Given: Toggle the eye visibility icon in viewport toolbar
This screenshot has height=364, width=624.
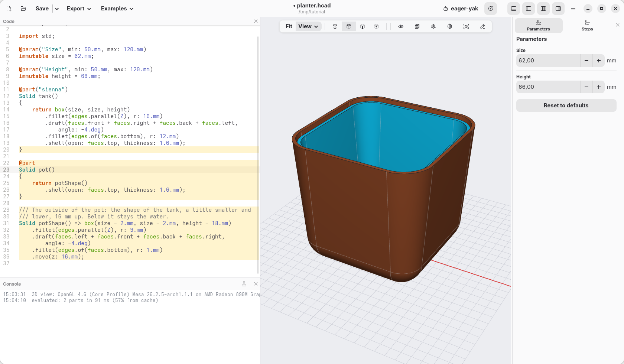Looking at the screenshot, I should pyautogui.click(x=401, y=26).
